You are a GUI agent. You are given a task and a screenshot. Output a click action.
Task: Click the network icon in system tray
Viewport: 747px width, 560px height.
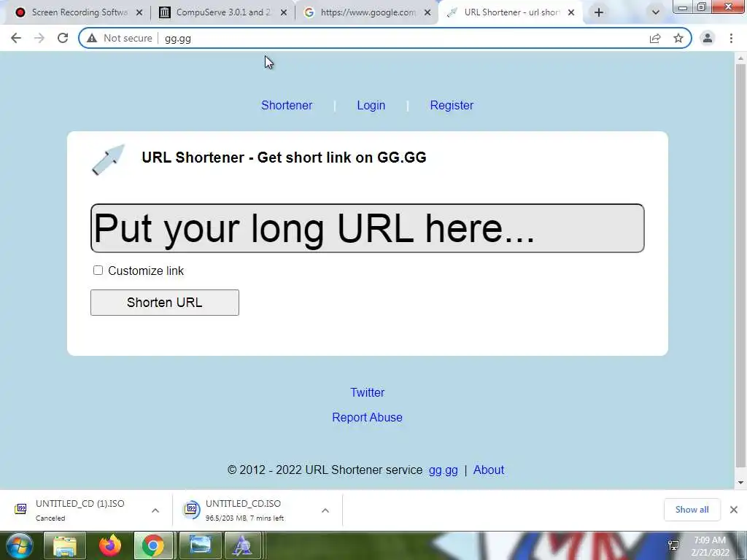coord(673,545)
